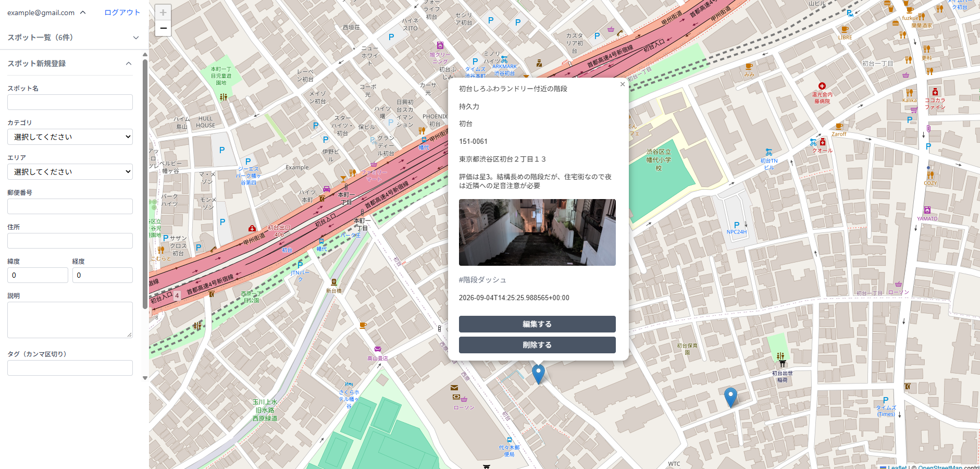980x469 pixels.
Task: Click the #階段ダッシュ tag text
Action: [482, 280]
